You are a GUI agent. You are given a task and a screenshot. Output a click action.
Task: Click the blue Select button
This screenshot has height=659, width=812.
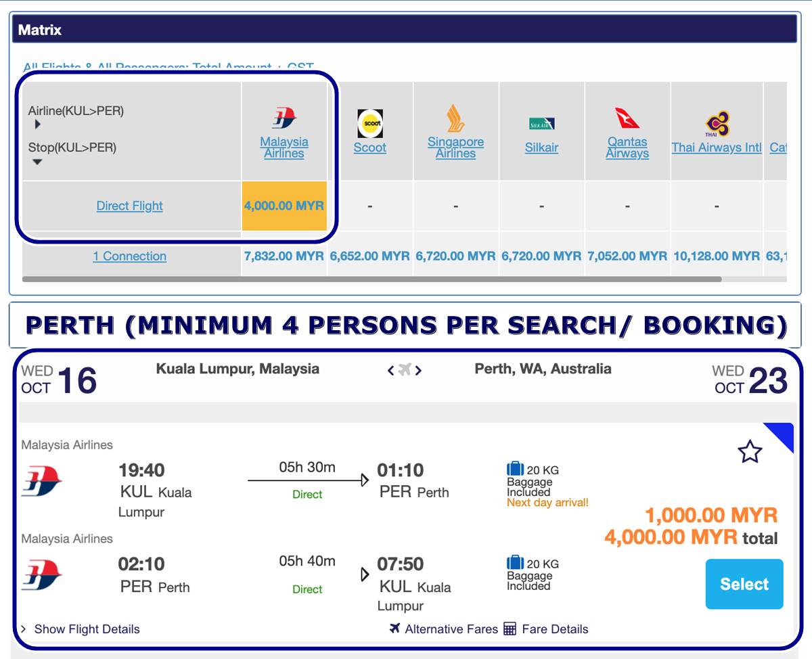(x=744, y=584)
